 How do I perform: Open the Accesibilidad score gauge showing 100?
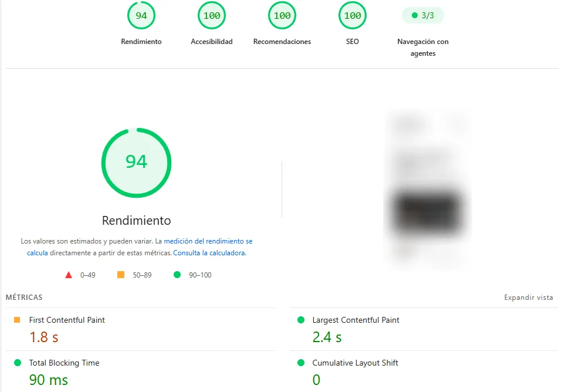212,15
